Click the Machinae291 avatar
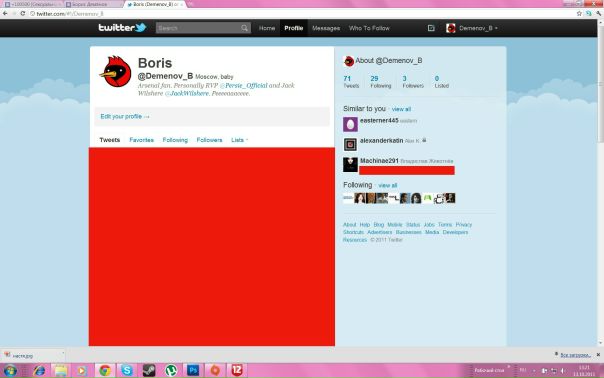 [x=350, y=165]
